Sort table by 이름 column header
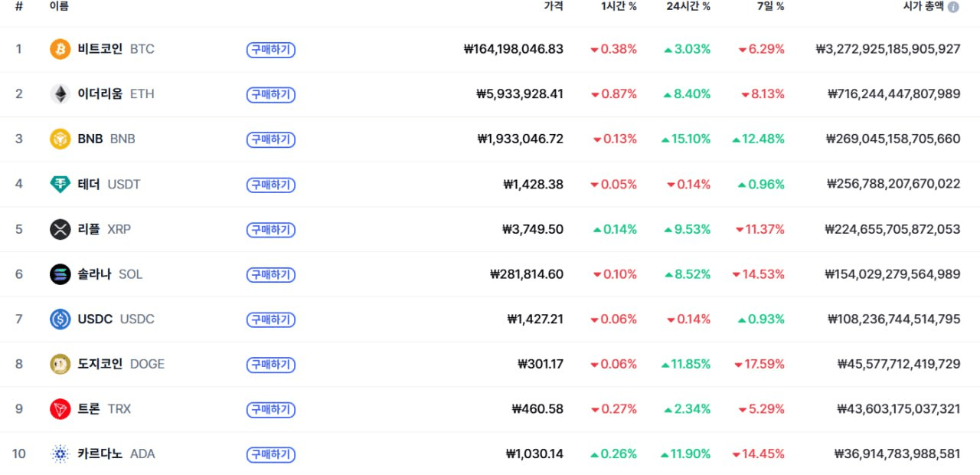This screenshot has width=980, height=475. click(59, 6)
